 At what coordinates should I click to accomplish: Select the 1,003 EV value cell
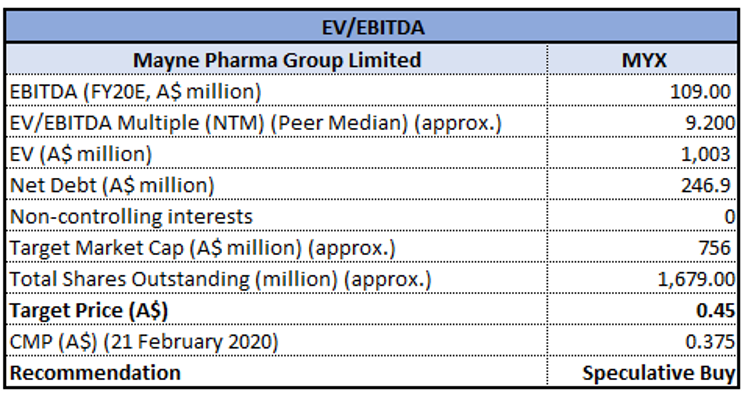click(643, 154)
